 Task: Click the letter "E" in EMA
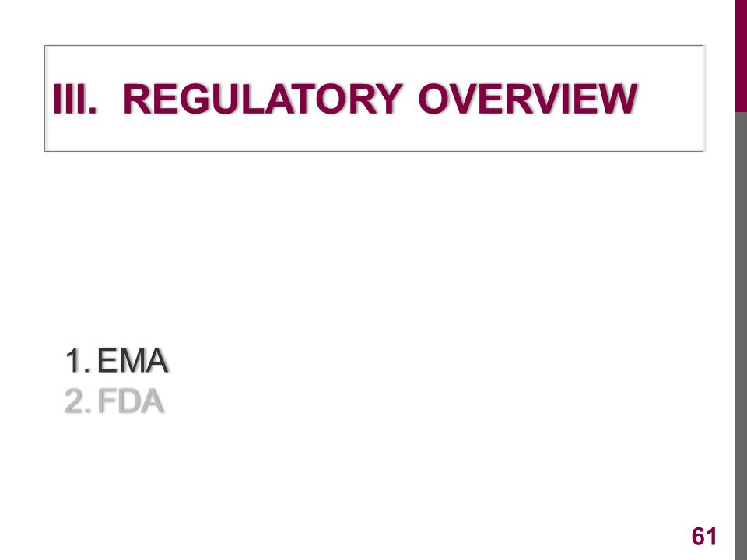[107, 360]
